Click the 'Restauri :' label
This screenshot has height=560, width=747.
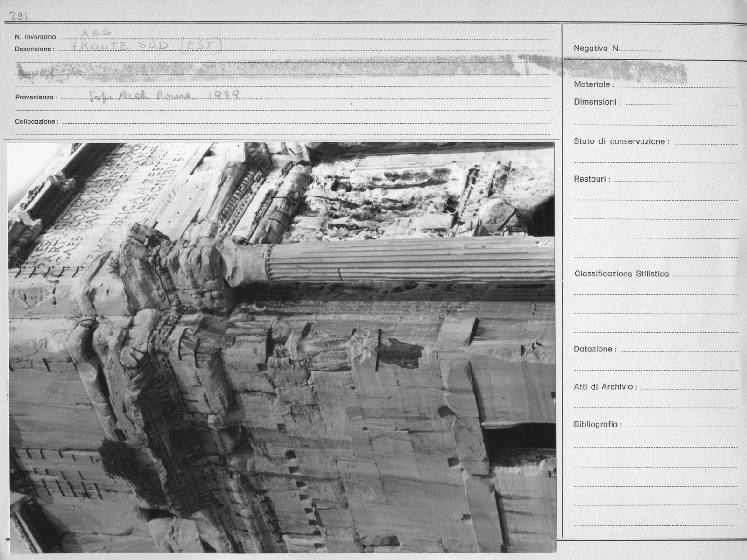coord(592,179)
